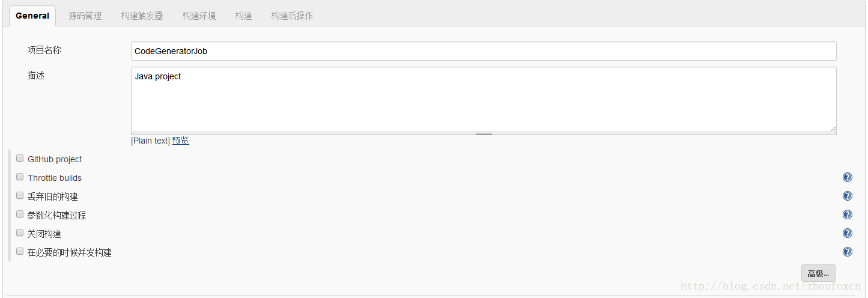Open help icon for 在必要的时候并发构建
Screen dimensions: 868x298
click(848, 252)
